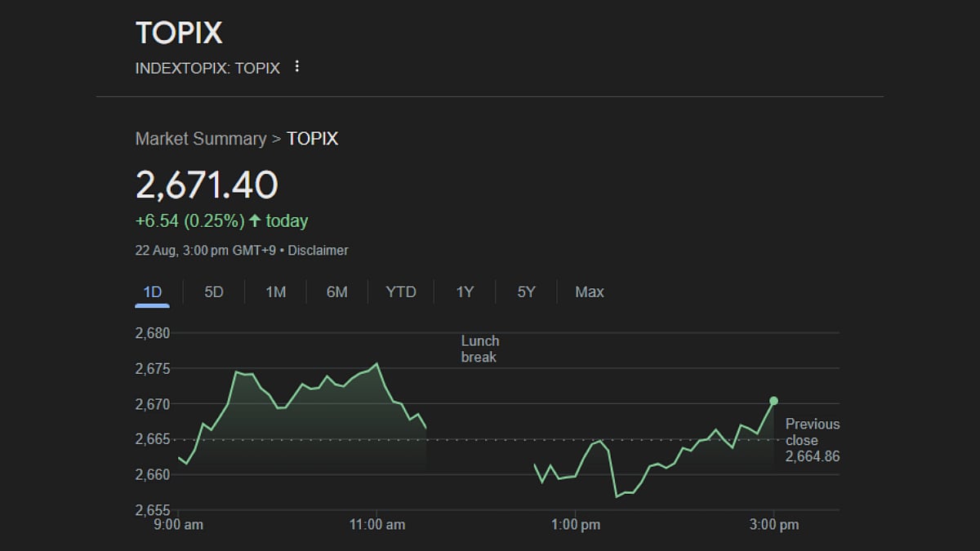Viewport: 980px width, 551px height.
Task: Click the Previous close 2,664.86 label
Action: coord(812,440)
